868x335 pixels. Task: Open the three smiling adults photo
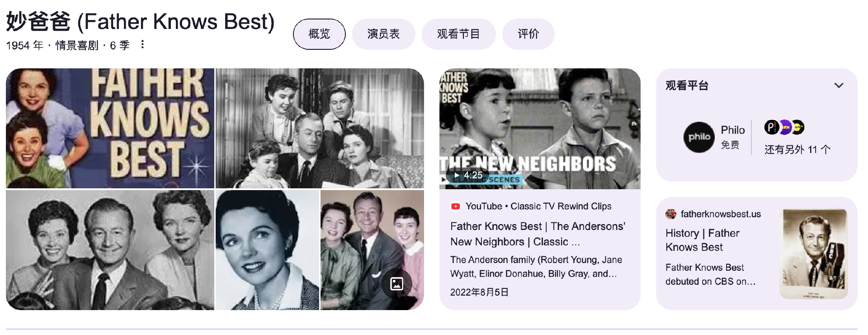[x=110, y=250]
